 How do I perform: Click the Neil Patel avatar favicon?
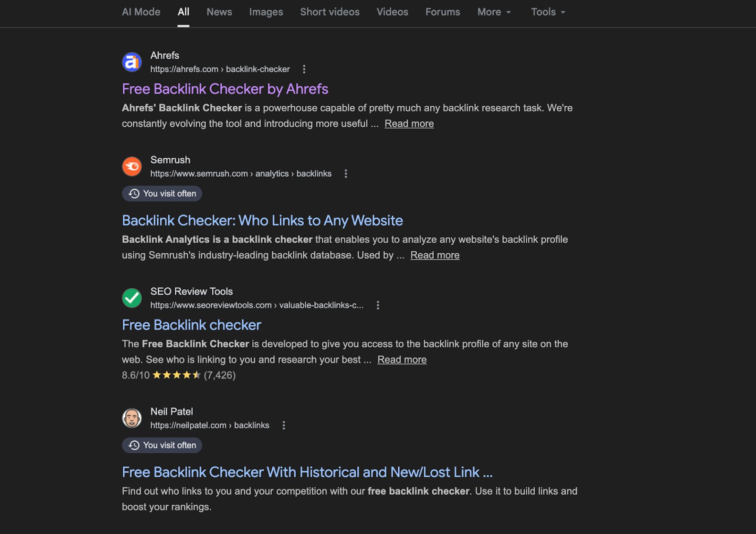tap(131, 418)
